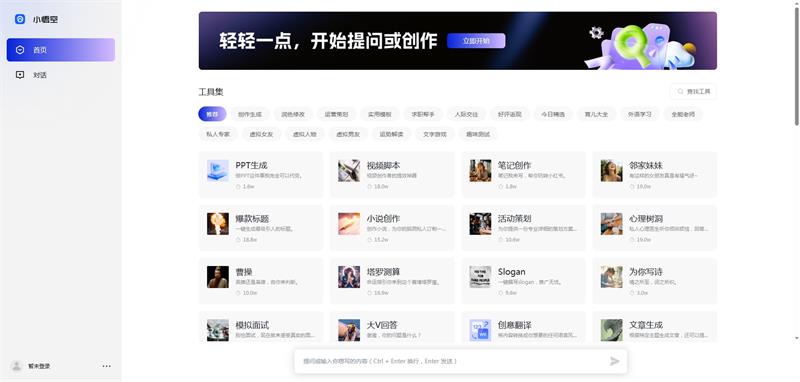Open the 视频脚本 tool thumbnail
This screenshot has width=800, height=382.
(x=349, y=170)
